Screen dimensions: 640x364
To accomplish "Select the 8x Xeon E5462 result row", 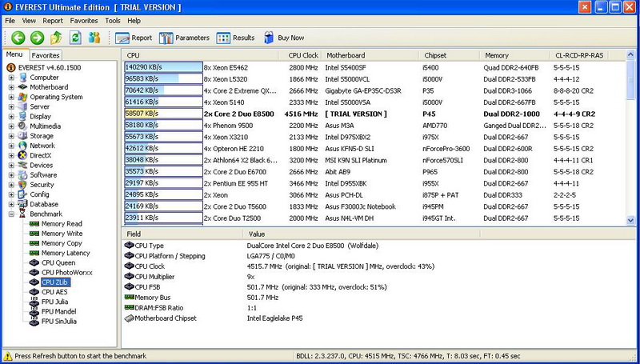I will [374, 68].
